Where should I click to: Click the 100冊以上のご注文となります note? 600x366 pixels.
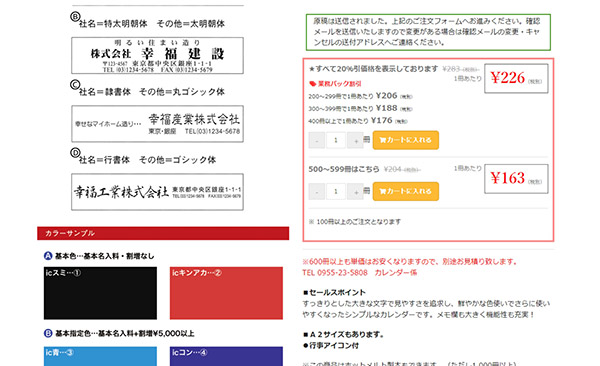pos(355,222)
